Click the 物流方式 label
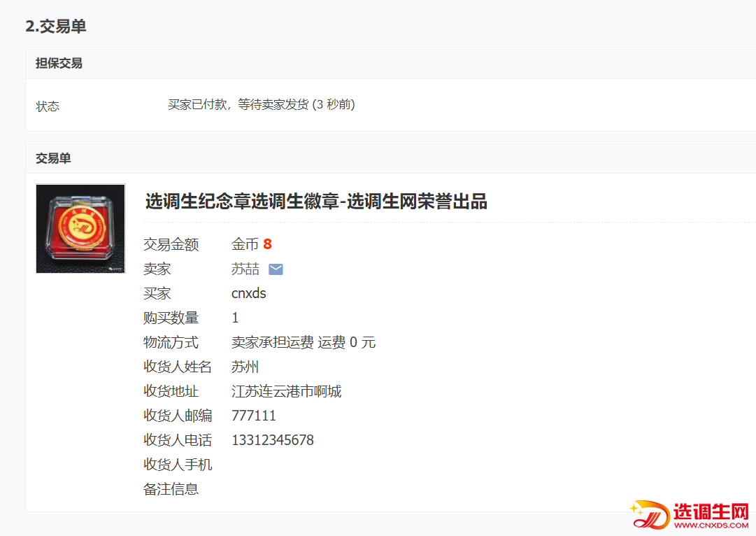This screenshot has width=756, height=536. 171,343
